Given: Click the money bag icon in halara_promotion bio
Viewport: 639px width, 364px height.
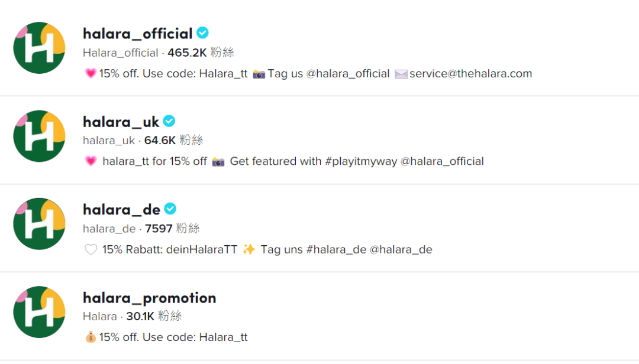Looking at the screenshot, I should pyautogui.click(x=90, y=337).
